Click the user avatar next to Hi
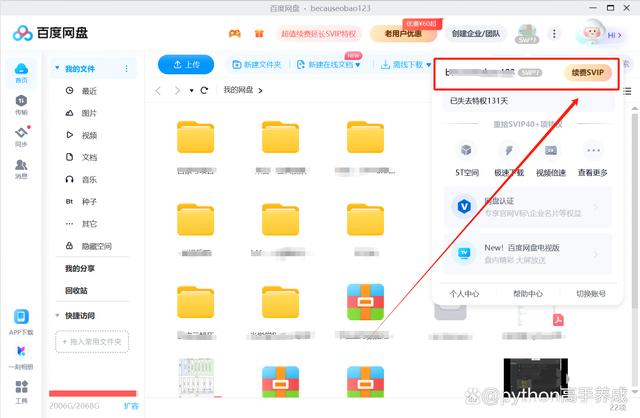The image size is (640, 418). [591, 33]
